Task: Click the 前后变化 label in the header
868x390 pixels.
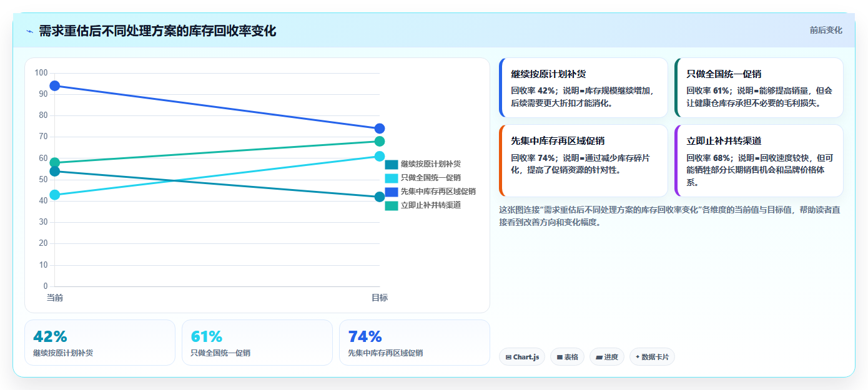Action: (826, 30)
